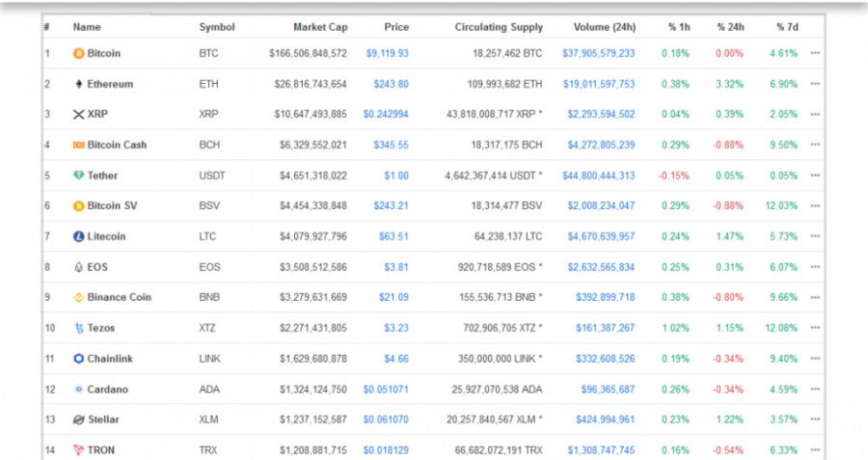Click Stellar volume $424,994,961
Viewport: 868px width, 460px height.
605,419
